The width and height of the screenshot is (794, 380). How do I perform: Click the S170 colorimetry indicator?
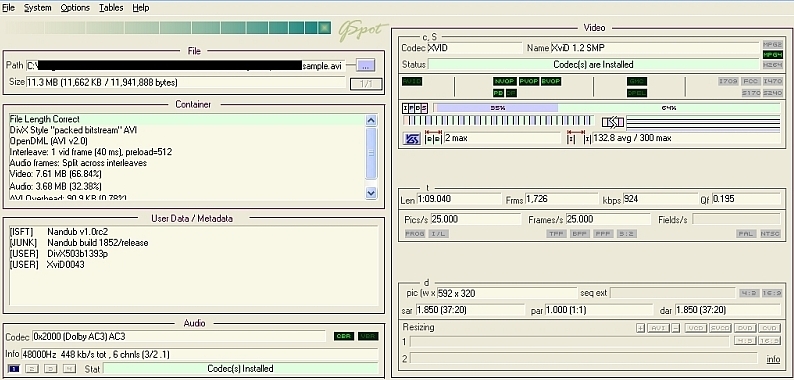coord(750,93)
